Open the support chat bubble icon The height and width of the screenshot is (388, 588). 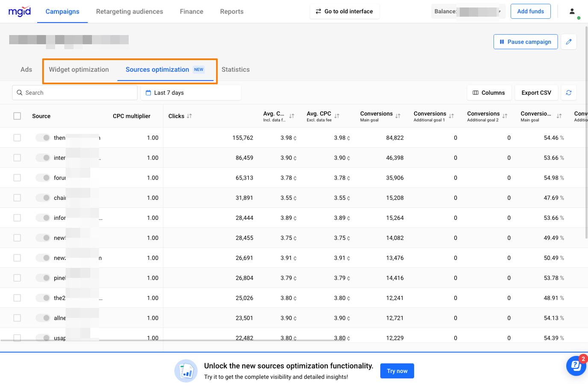click(x=576, y=366)
